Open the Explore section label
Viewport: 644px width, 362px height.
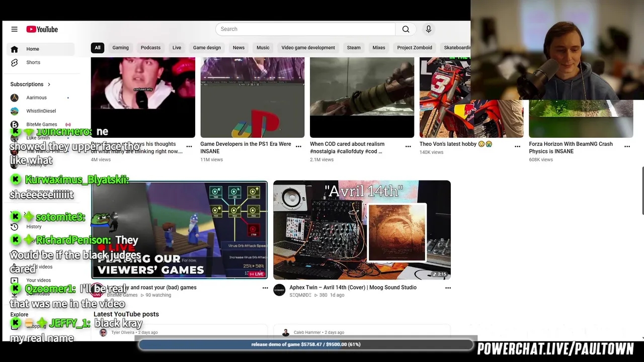click(19, 315)
